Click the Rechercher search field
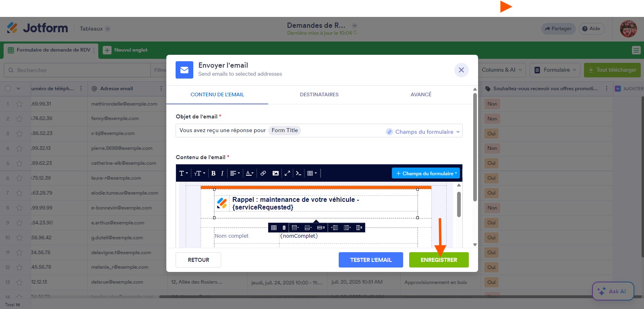644x309 pixels. point(77,70)
